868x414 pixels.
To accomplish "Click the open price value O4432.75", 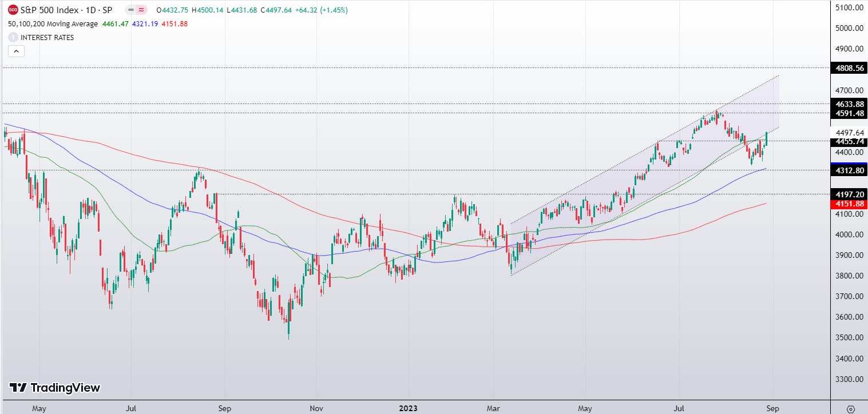I will [171, 10].
